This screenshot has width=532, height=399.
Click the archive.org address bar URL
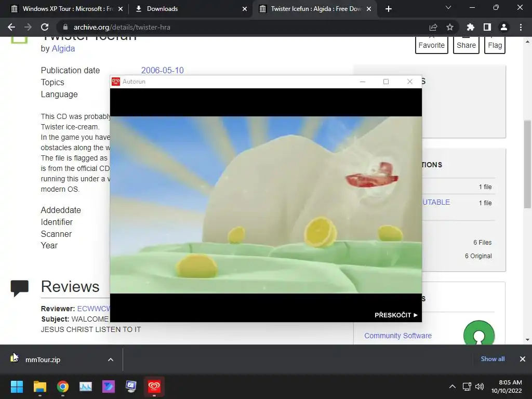click(122, 27)
